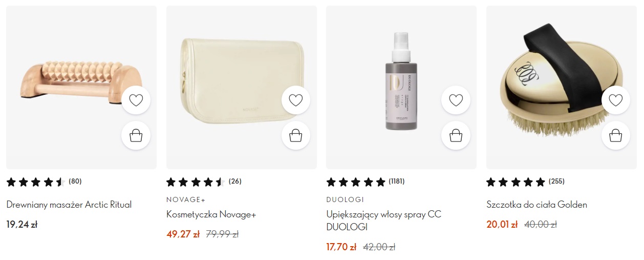
Task: Add Drewniany masażer Arctic Ritual to wishlist
Action: pyautogui.click(x=136, y=100)
